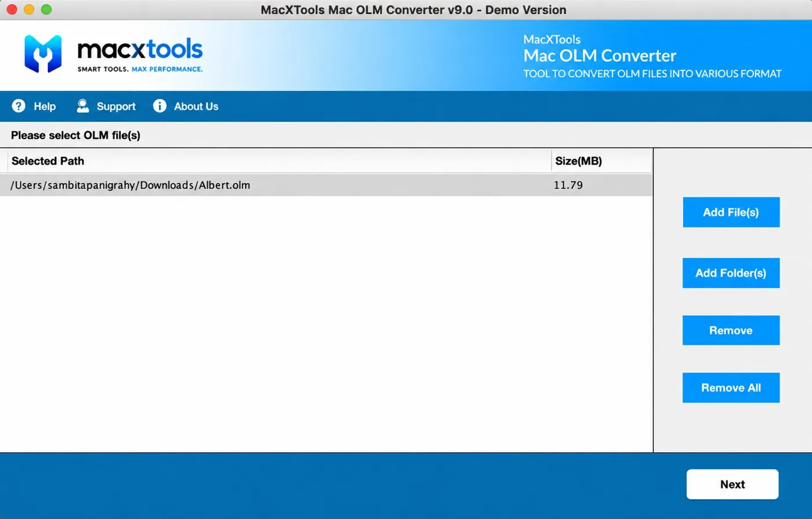Select the Albert.olm file path row
The width and height of the screenshot is (812, 519).
[326, 185]
